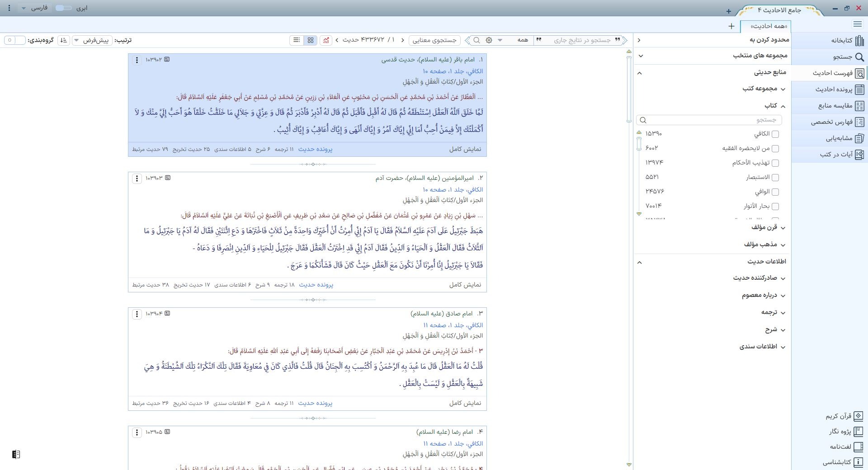Click the جستجوی معنایی button

pos(434,40)
